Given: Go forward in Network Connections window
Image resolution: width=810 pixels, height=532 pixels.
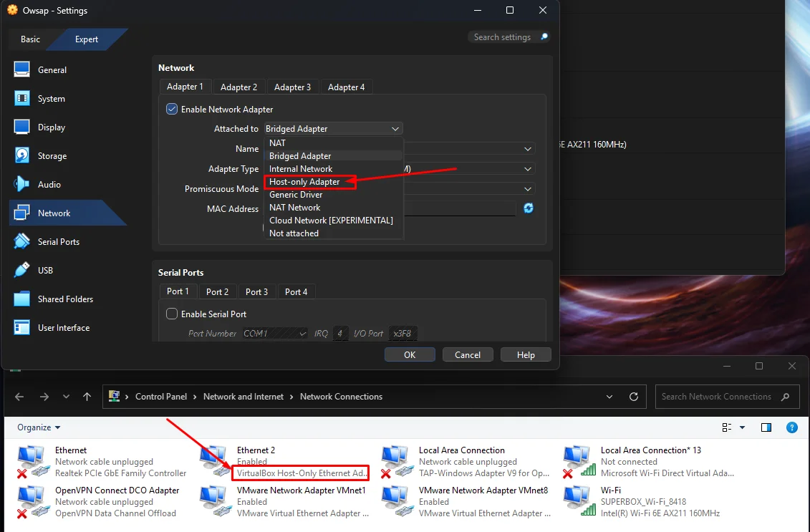Looking at the screenshot, I should point(44,397).
